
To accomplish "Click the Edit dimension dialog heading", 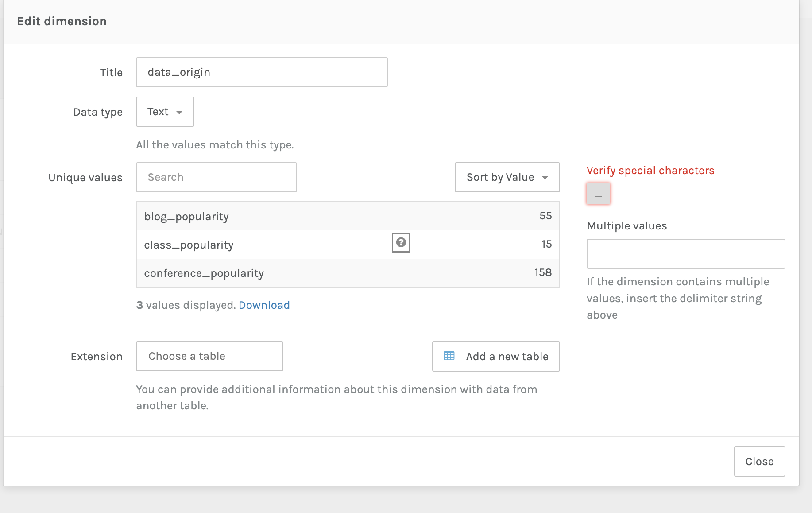I will (62, 21).
